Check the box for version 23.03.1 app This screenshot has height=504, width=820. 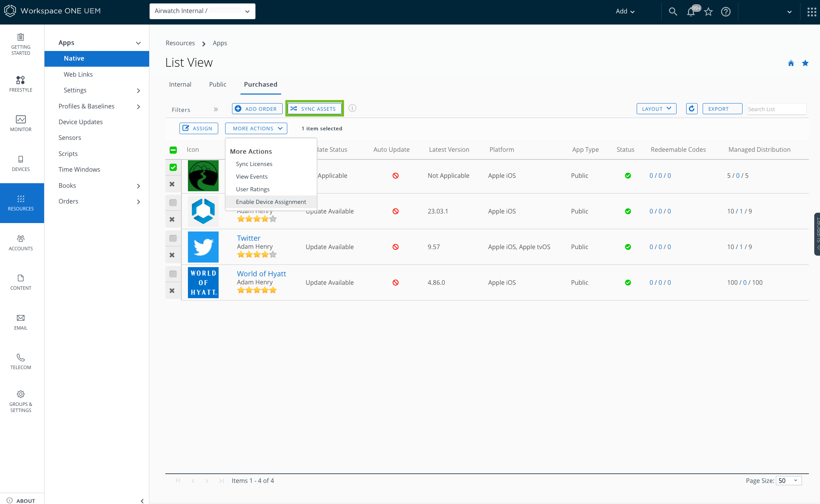click(173, 203)
